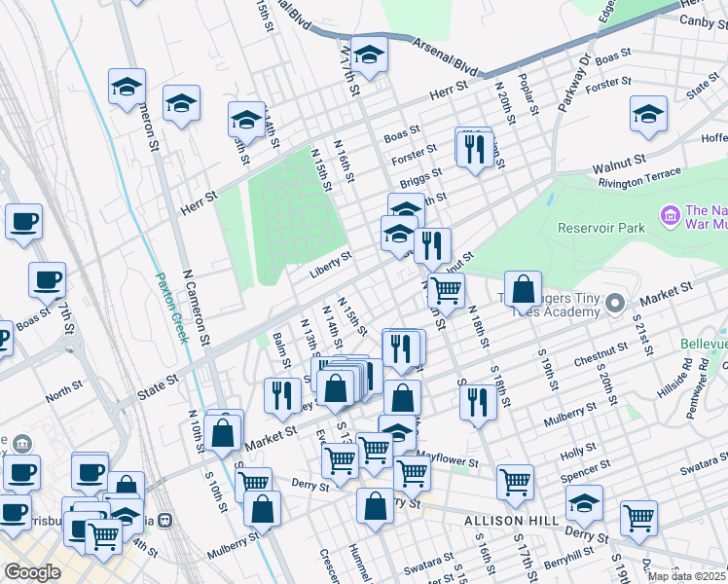
Task: Select the restaurant marker beside Balm St
Action: pos(283,398)
